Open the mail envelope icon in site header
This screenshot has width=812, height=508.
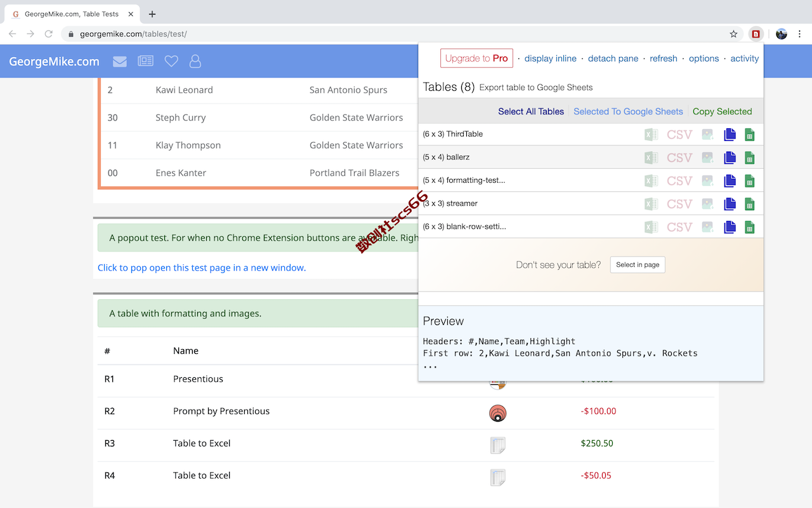tap(120, 62)
